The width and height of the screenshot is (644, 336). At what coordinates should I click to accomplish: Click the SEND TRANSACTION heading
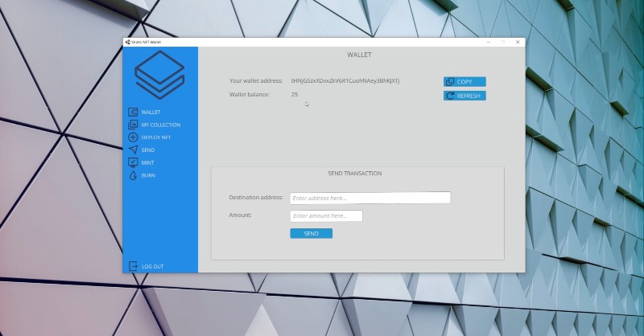[355, 174]
